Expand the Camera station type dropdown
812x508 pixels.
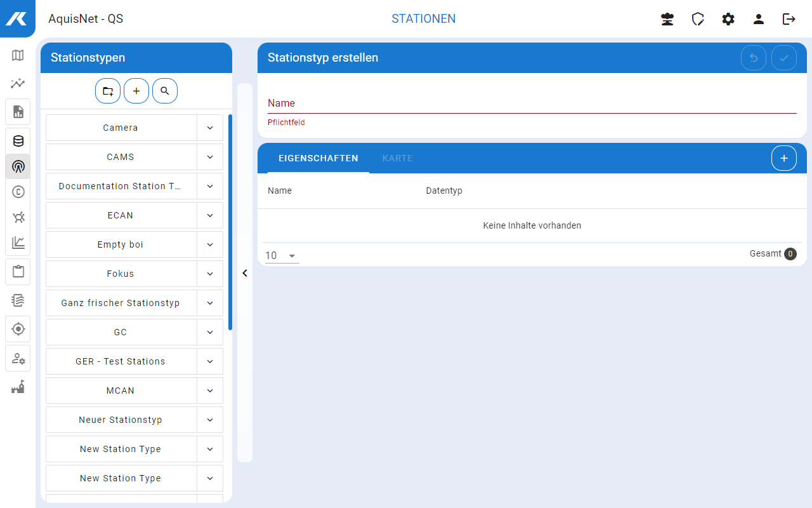(210, 128)
